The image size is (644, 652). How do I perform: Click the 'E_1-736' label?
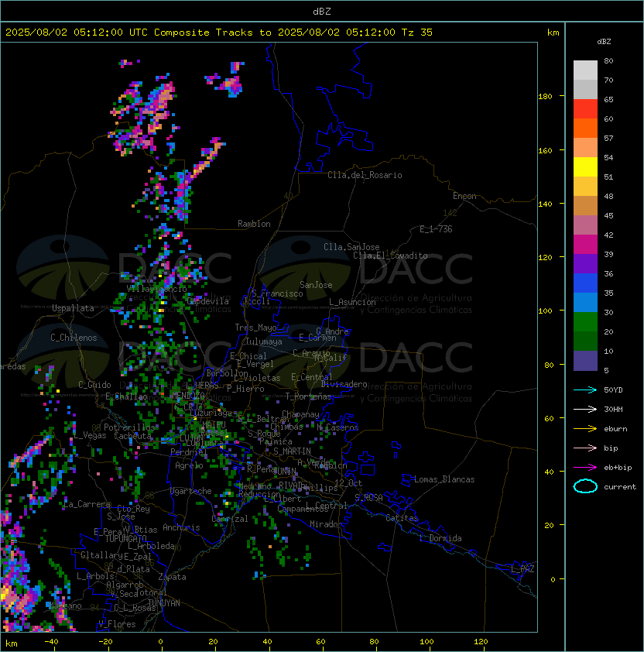pos(436,229)
